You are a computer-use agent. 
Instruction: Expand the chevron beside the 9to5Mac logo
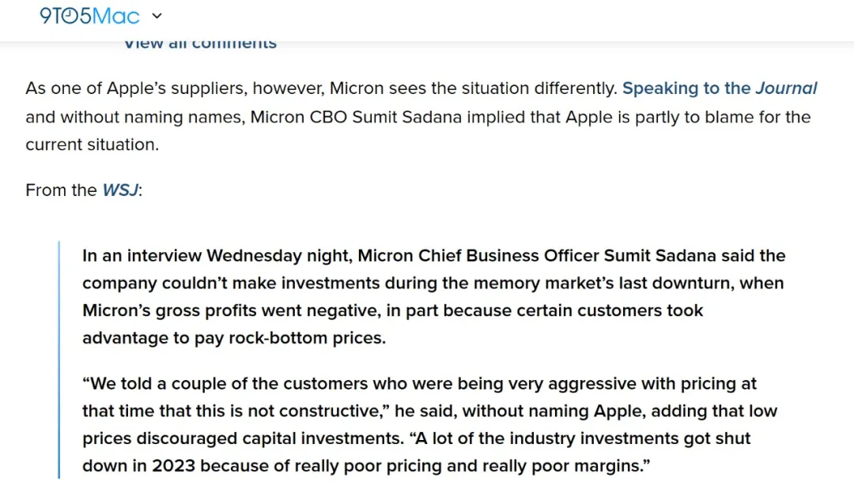(x=157, y=16)
